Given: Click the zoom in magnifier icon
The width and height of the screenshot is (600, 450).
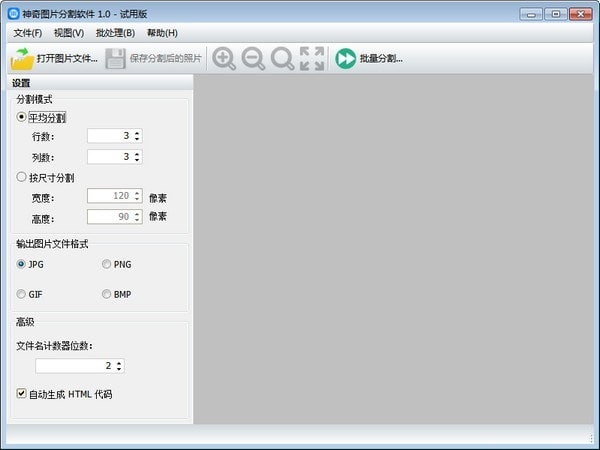Looking at the screenshot, I should pyautogui.click(x=224, y=59).
